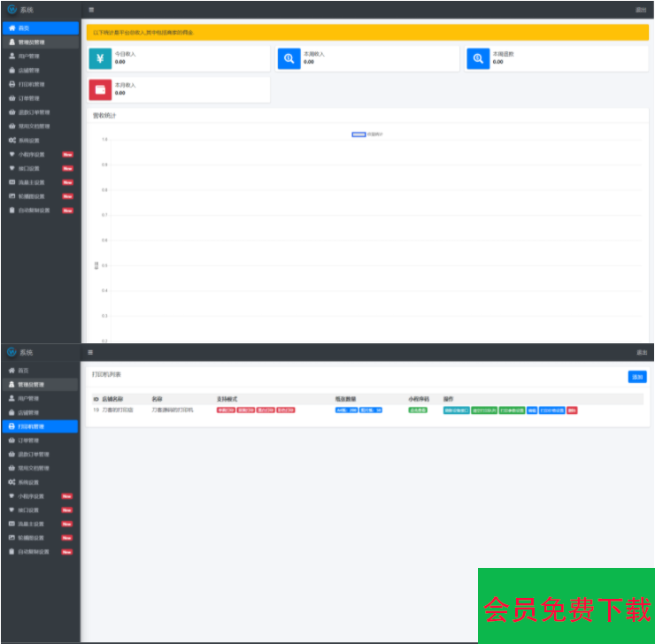
Task: Click the blue 编辑 button in printer row
Action: (x=532, y=410)
